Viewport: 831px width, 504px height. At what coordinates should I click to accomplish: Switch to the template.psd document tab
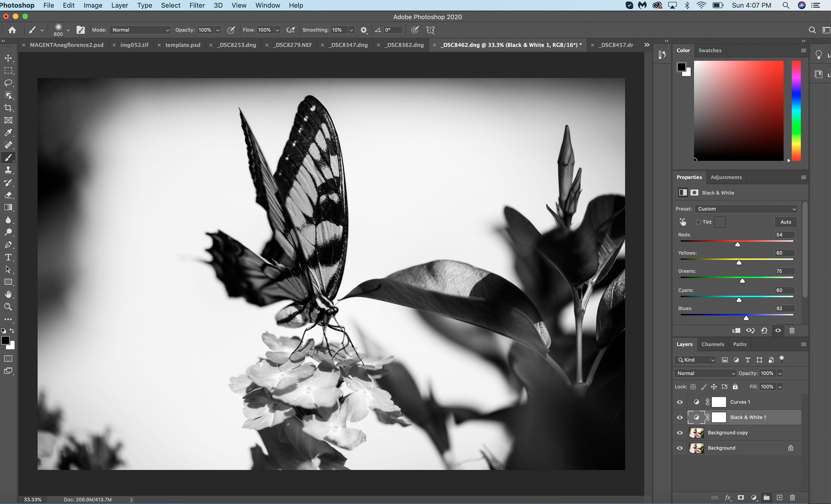182,45
